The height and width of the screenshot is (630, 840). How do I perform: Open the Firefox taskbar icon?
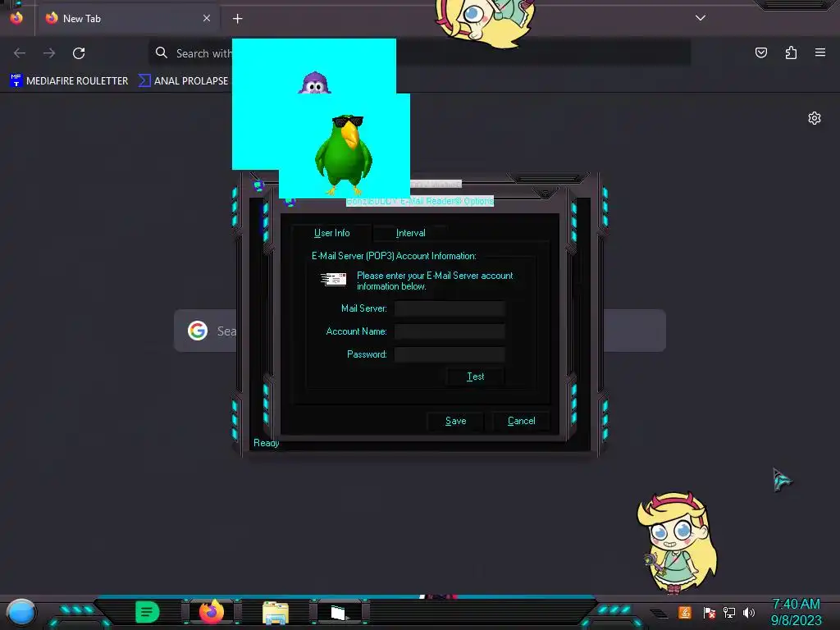coord(212,612)
